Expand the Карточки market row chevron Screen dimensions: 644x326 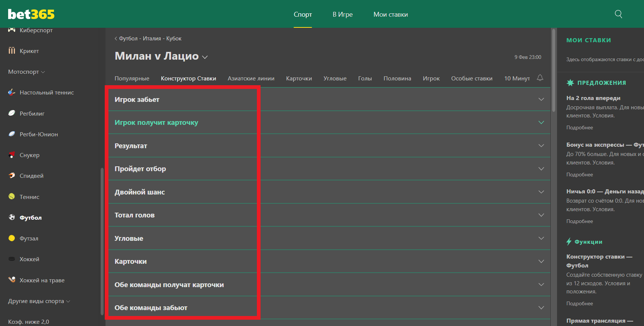tap(541, 261)
